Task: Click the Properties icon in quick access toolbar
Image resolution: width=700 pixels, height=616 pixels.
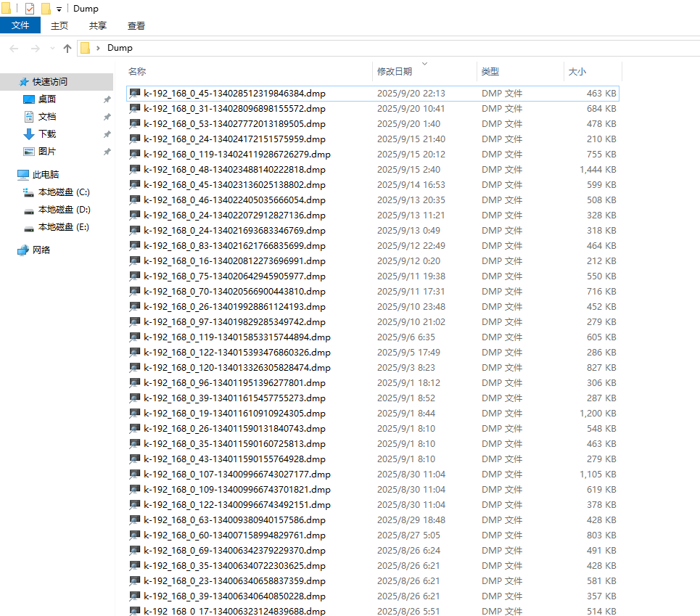Action: click(x=30, y=9)
